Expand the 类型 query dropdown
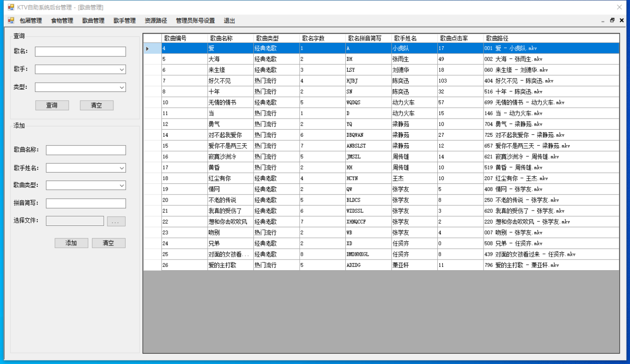 [x=122, y=87]
